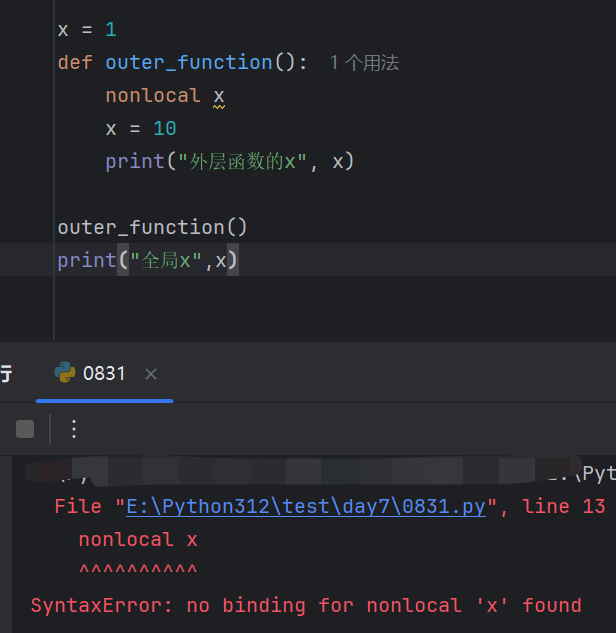This screenshot has width=616, height=633.
Task: Click the string "外层函数的x" in print
Action: point(242,161)
